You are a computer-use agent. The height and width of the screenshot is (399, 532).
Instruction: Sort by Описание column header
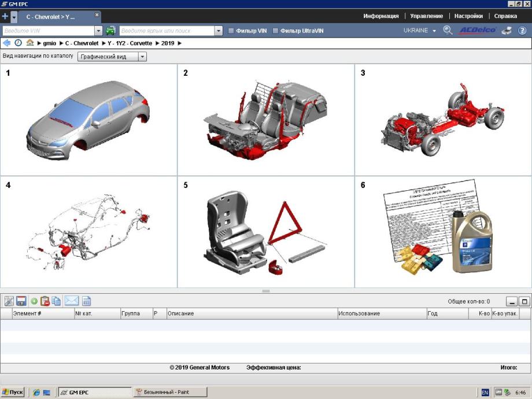coord(252,313)
